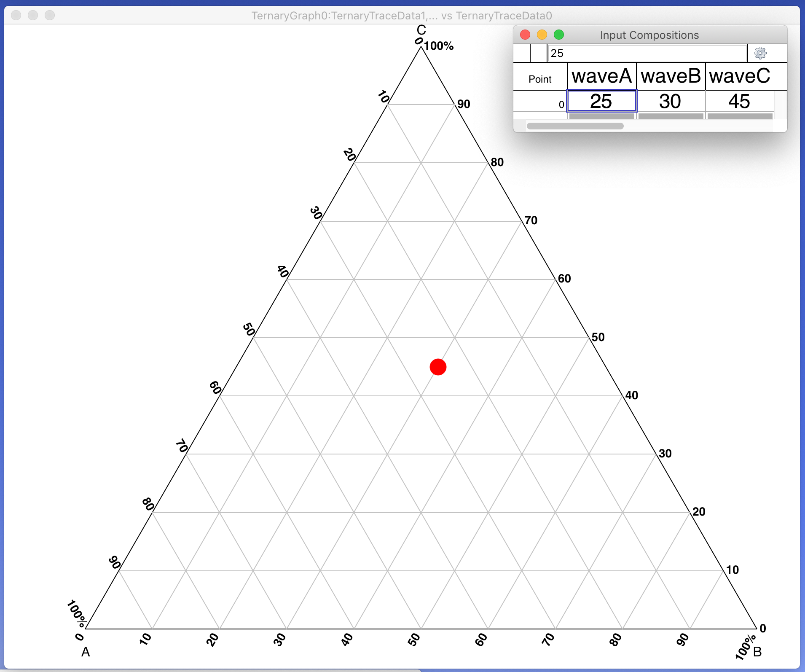
Task: Zoom the Input Compositions window
Action: tap(559, 35)
